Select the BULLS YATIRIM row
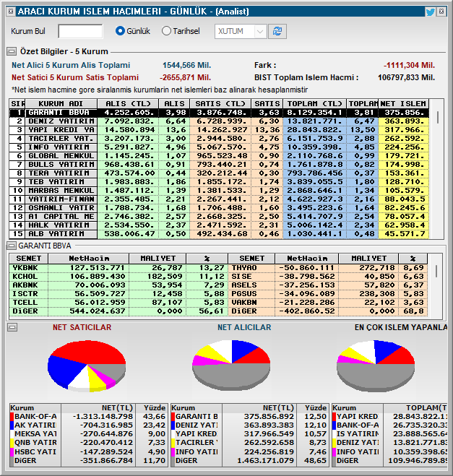The image size is (453, 476). pyautogui.click(x=219, y=165)
